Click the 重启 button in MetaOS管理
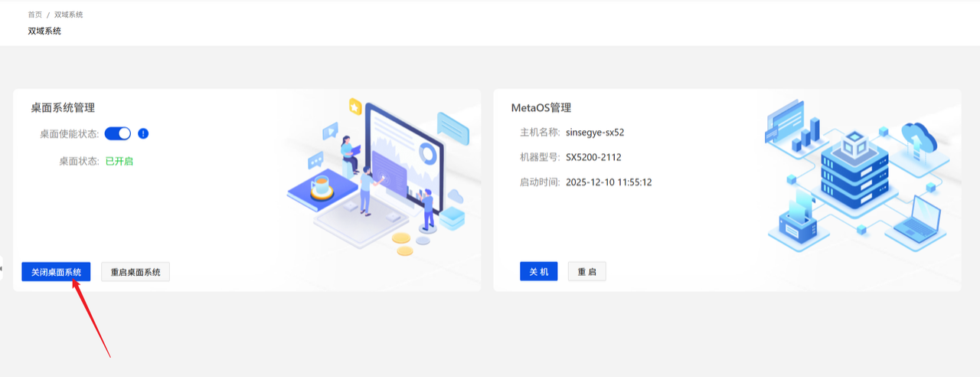The height and width of the screenshot is (377, 980). coord(587,271)
